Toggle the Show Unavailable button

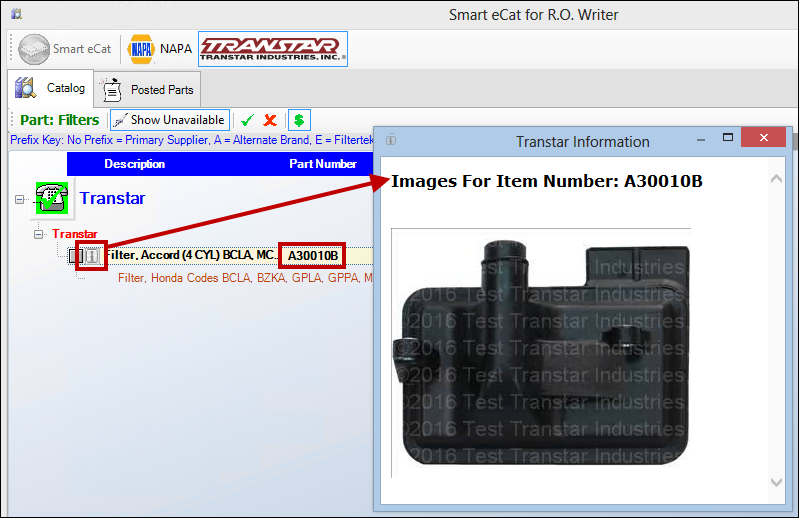pyautogui.click(x=169, y=120)
